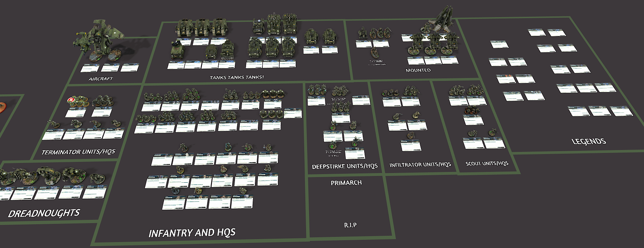644x248 pixels.
Task: Select the SCOUT UNITS/HQS label
Action: 487,163
